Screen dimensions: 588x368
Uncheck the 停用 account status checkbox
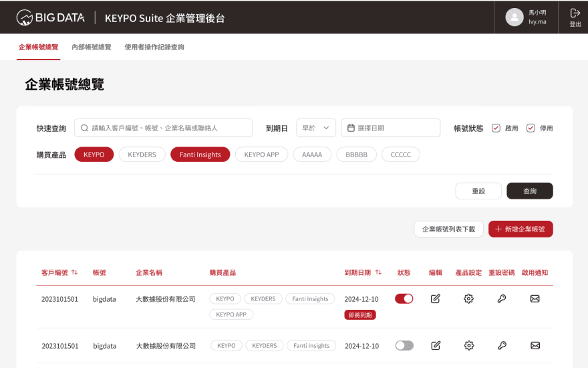[x=531, y=128]
